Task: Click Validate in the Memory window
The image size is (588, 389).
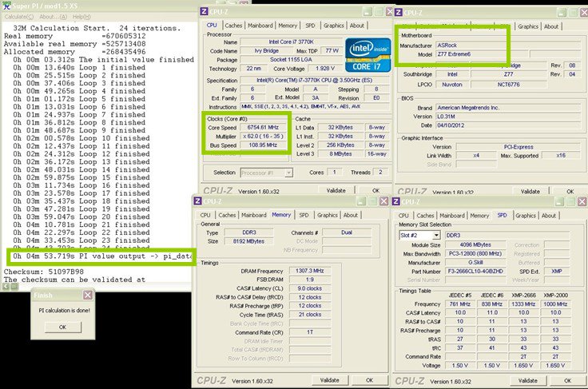Action: point(329,380)
